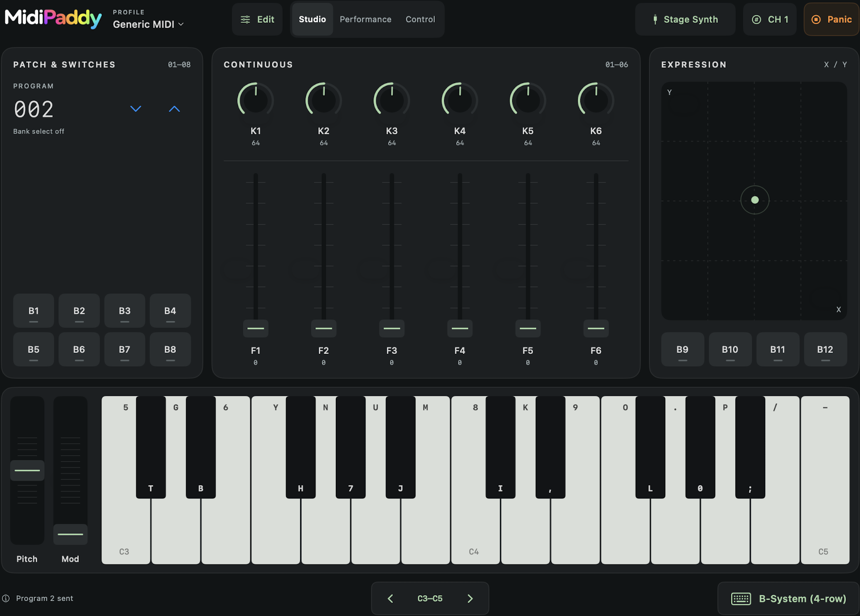The width and height of the screenshot is (860, 616).
Task: Toggle switch B5
Action: pyautogui.click(x=33, y=350)
